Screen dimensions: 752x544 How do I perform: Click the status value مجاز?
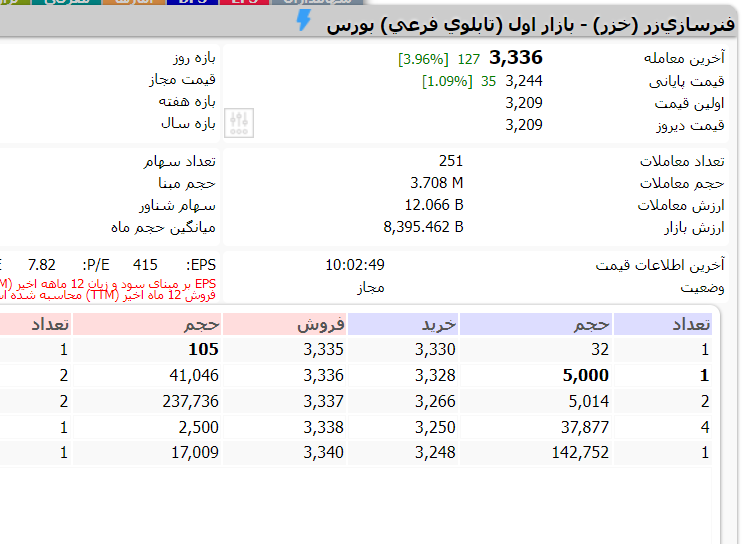coord(371,287)
